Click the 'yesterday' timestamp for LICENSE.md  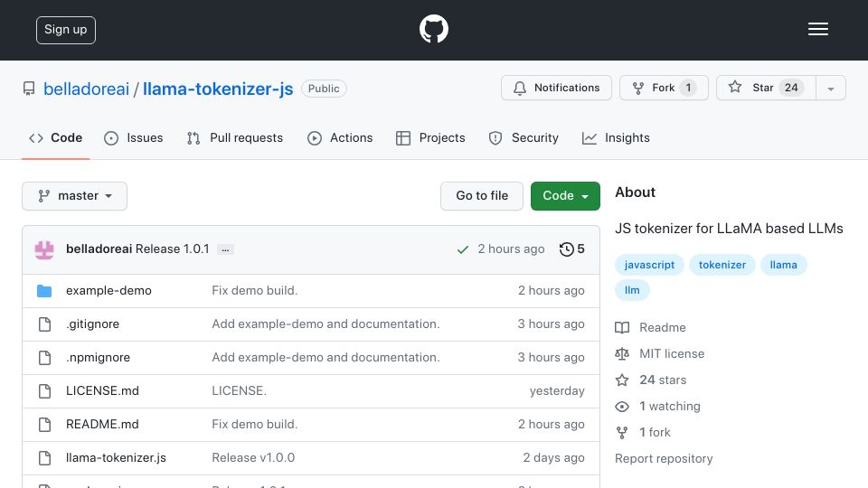(557, 390)
